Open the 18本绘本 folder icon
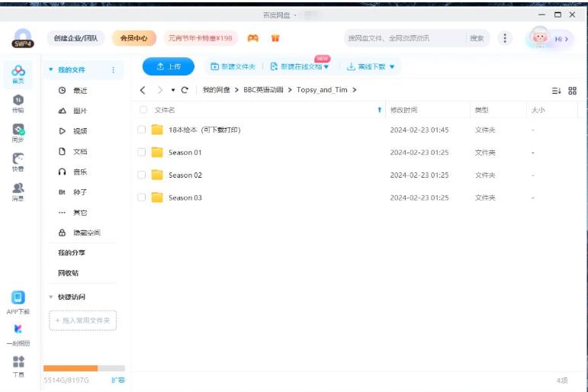This screenshot has width=588, height=392. (x=157, y=130)
